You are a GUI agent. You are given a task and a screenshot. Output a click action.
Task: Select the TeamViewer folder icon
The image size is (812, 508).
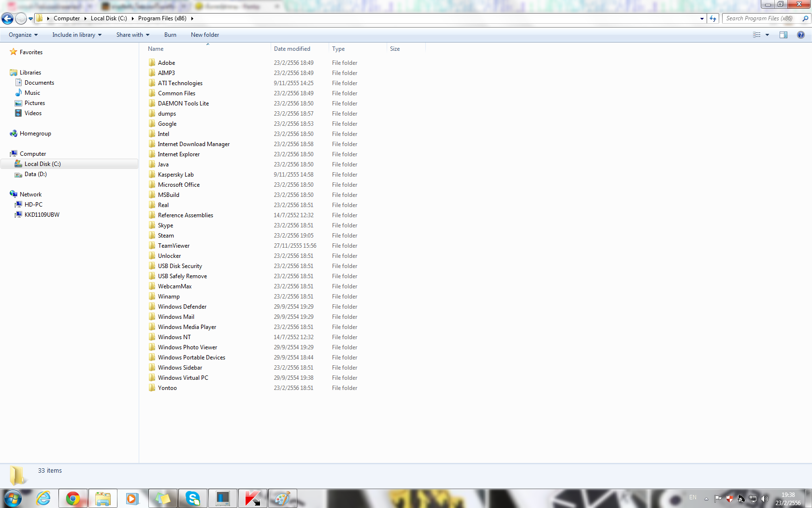152,245
